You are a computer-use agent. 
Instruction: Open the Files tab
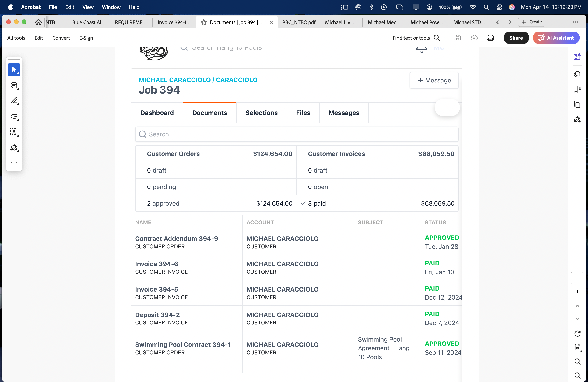303,113
